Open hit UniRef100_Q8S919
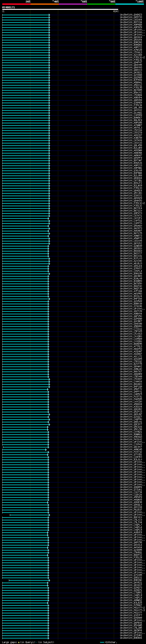This screenshot has height=644, width=146. coord(131,37)
